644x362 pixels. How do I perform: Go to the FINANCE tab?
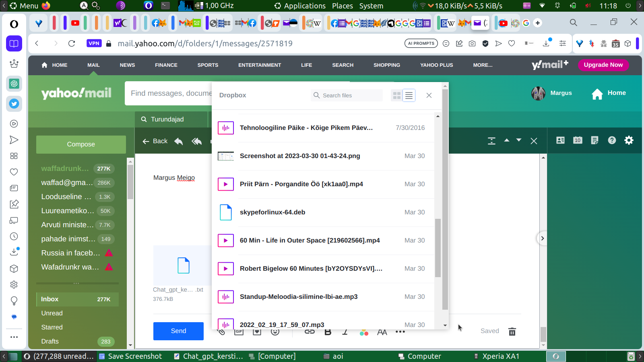tap(166, 65)
